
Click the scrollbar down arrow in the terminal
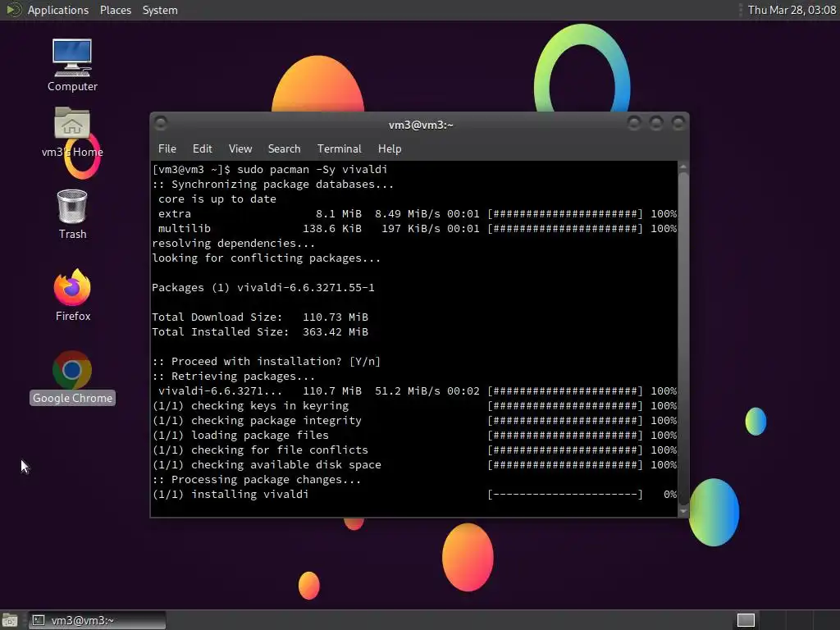click(683, 512)
